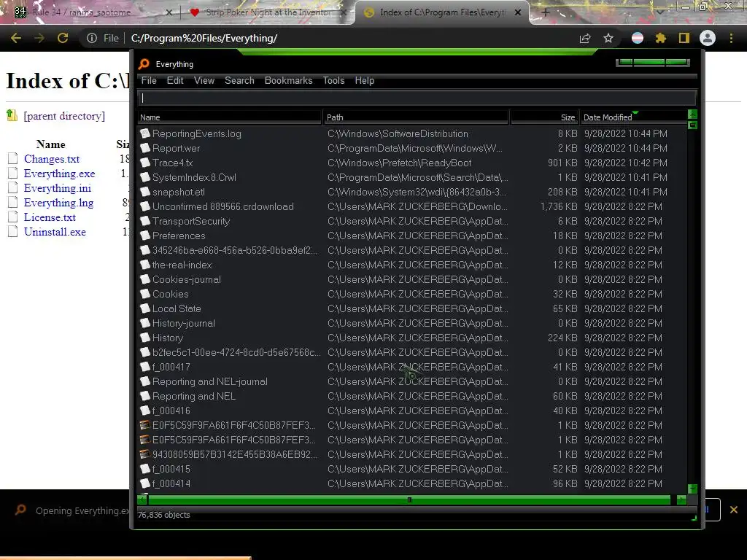Open the Edit menu in Everything
This screenshot has width=747, height=560.
[175, 80]
